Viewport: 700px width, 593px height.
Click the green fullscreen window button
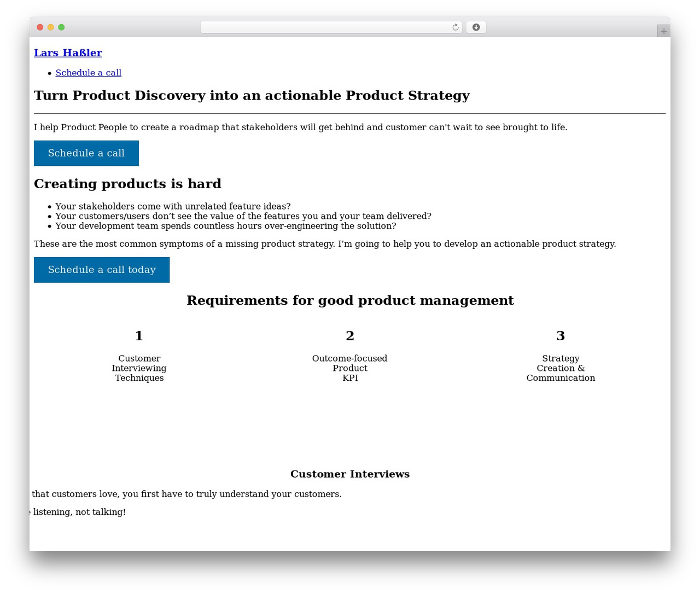click(61, 27)
